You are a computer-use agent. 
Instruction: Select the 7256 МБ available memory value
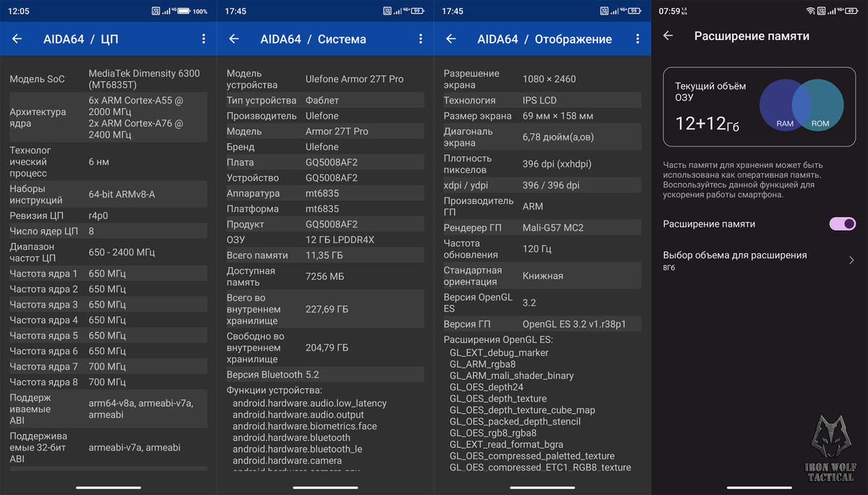click(325, 276)
